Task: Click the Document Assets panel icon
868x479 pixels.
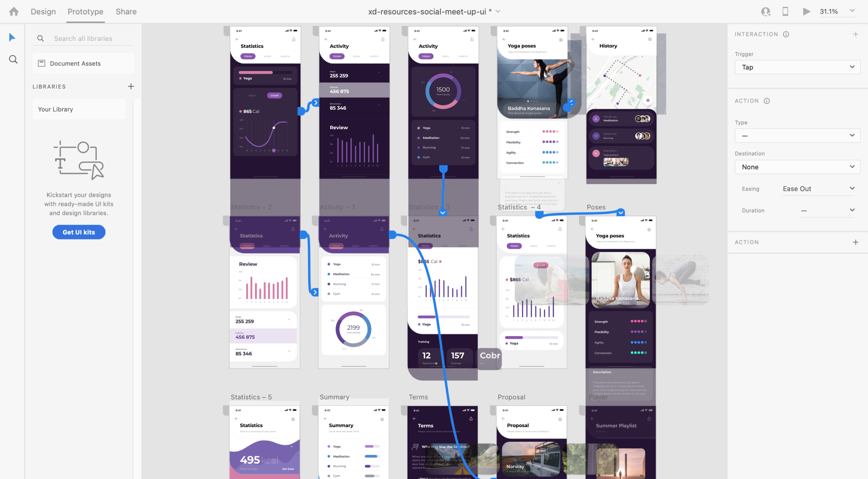Action: [x=42, y=63]
